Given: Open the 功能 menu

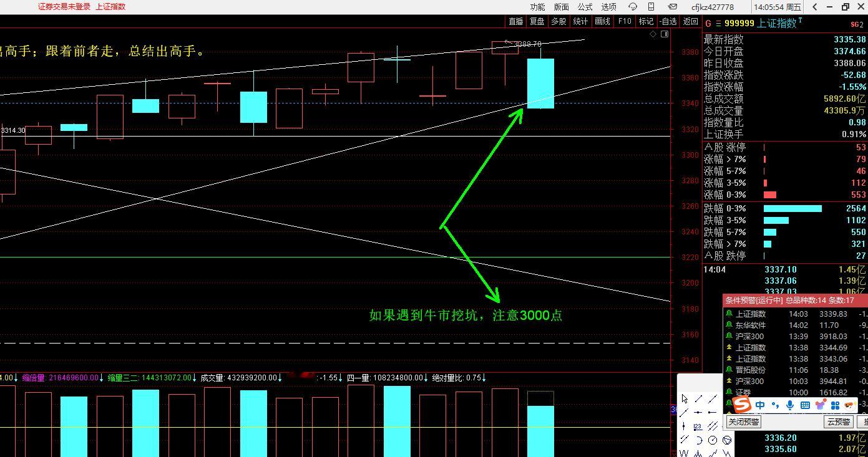Looking at the screenshot, I should (x=537, y=7).
